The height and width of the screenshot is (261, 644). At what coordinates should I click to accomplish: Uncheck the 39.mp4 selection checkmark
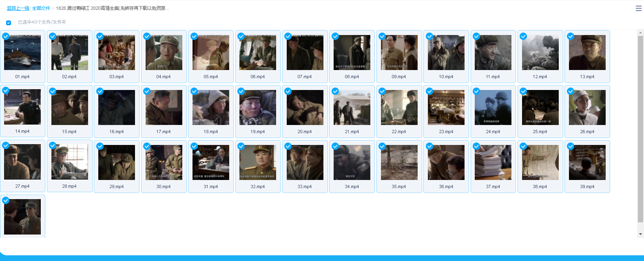(571, 146)
